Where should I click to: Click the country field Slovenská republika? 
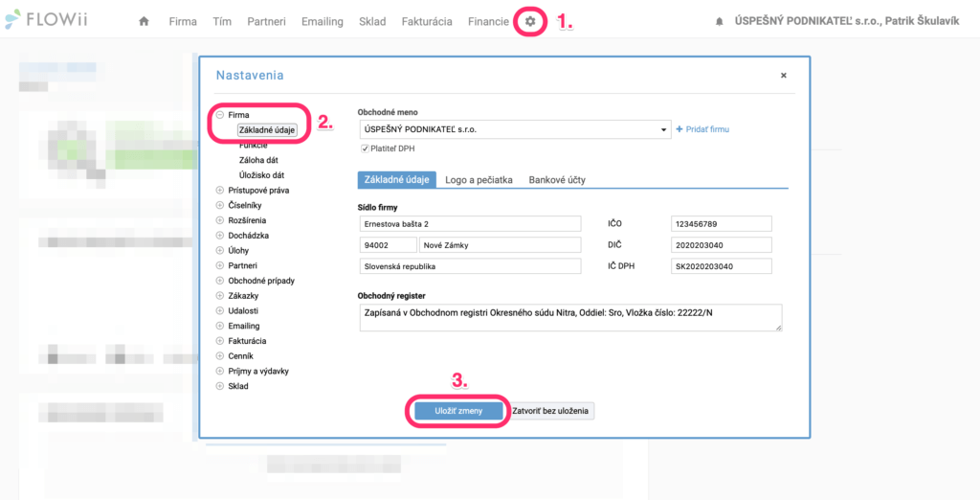(471, 266)
